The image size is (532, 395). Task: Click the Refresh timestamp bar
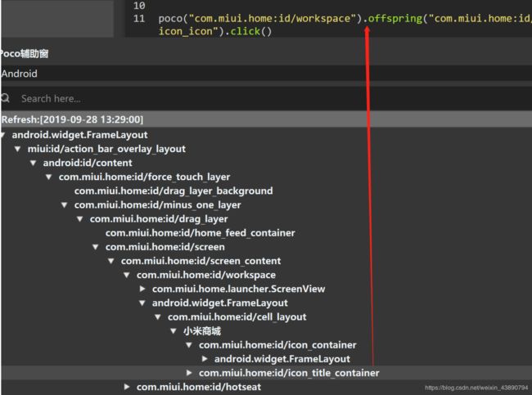pos(266,119)
